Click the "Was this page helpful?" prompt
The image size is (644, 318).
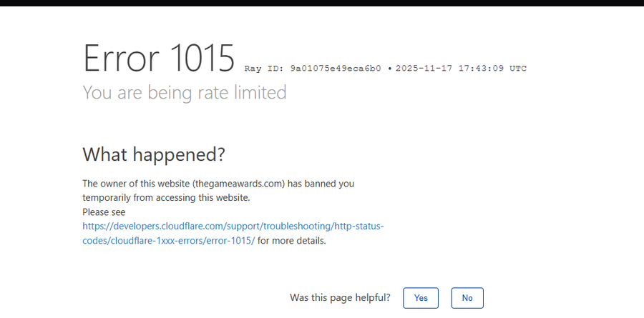[340, 298]
